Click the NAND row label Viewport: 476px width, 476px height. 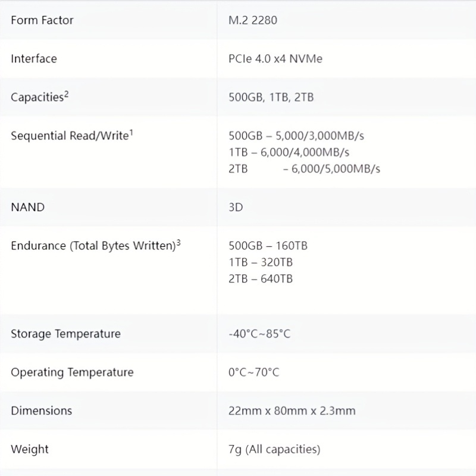pos(28,207)
